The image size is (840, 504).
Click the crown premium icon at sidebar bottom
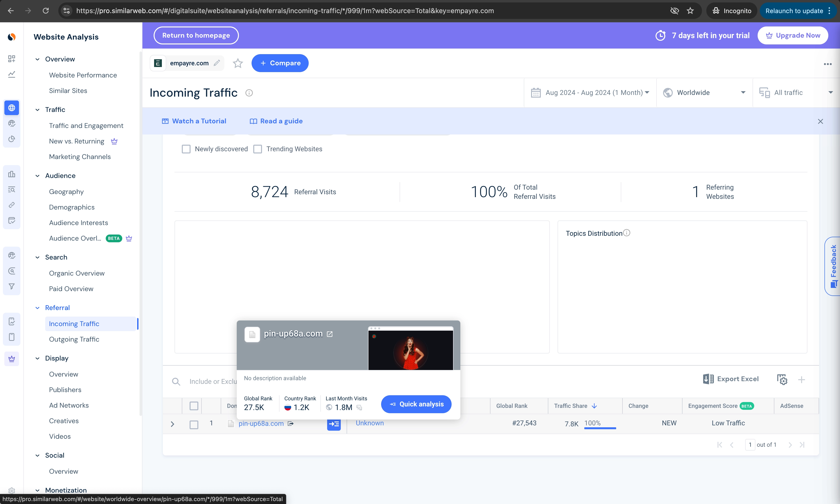click(12, 359)
